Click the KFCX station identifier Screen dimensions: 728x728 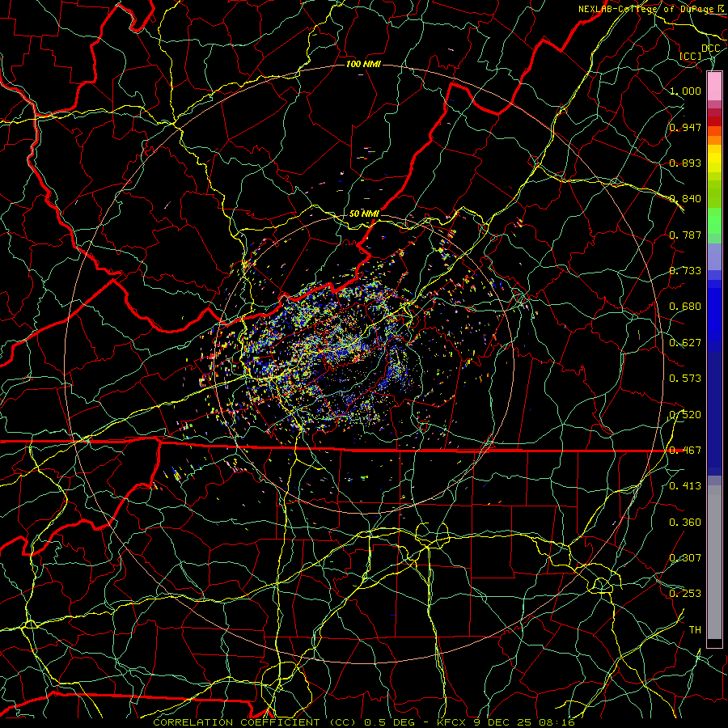[453, 722]
